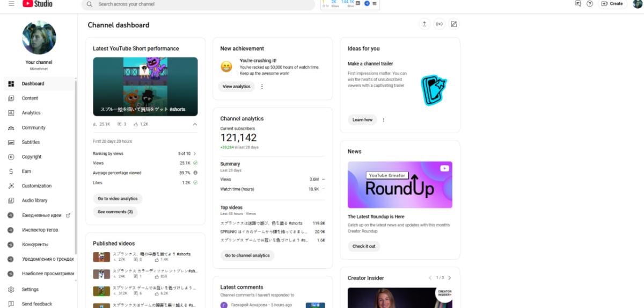Viewport: 644px width, 308px height.
Task: Click the 121,142 subscribers count
Action: coord(238,138)
